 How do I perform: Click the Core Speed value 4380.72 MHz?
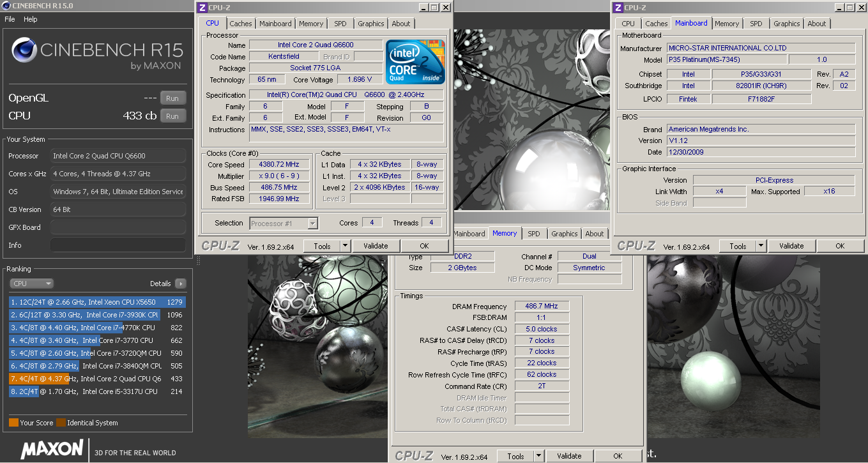[x=278, y=165]
